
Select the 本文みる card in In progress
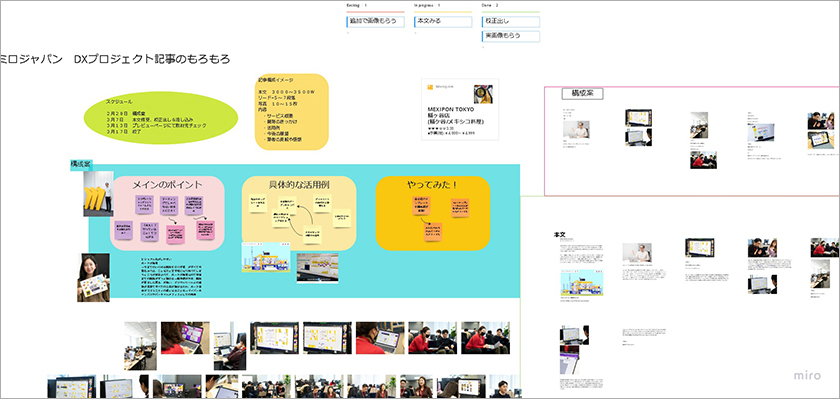(x=443, y=21)
